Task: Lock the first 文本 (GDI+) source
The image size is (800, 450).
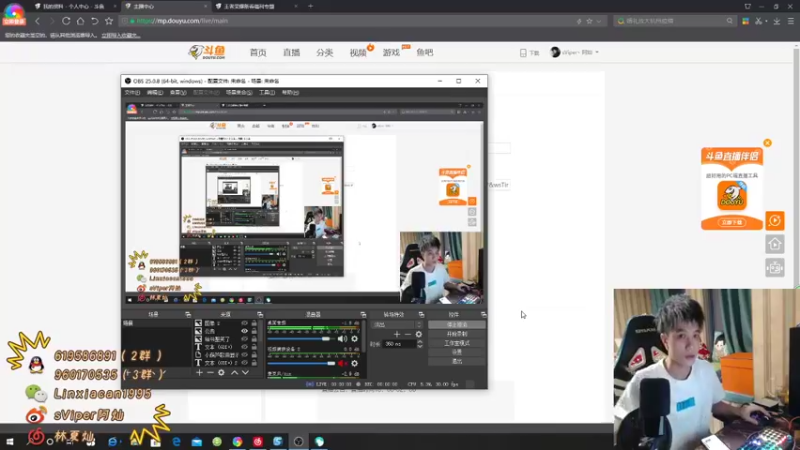Action: point(254,347)
